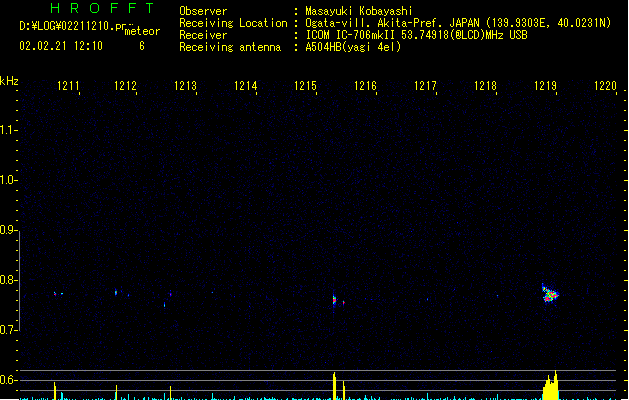The height and width of the screenshot is (400, 629).
Task: Click the date stamp 02.02.21 12:10
Action: pyautogui.click(x=61, y=46)
